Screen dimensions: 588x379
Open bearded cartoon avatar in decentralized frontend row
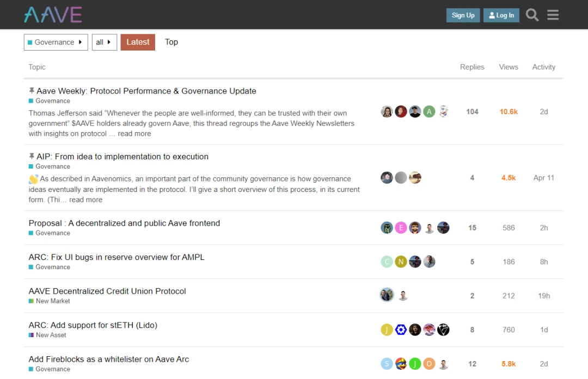[x=415, y=228]
